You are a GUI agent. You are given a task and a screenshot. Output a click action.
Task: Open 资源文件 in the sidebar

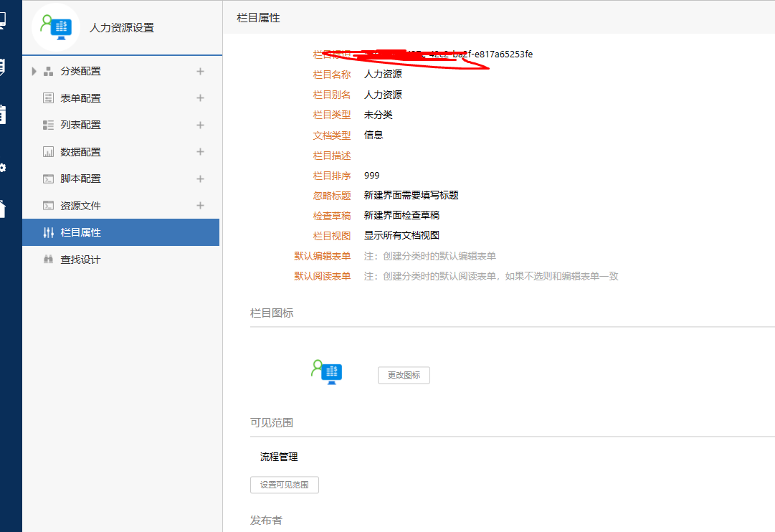click(80, 206)
